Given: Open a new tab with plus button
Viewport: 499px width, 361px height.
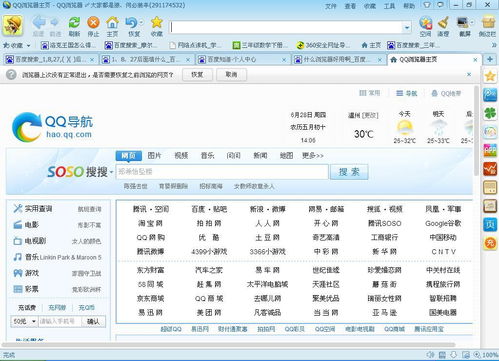Looking at the screenshot, I should [x=490, y=59].
